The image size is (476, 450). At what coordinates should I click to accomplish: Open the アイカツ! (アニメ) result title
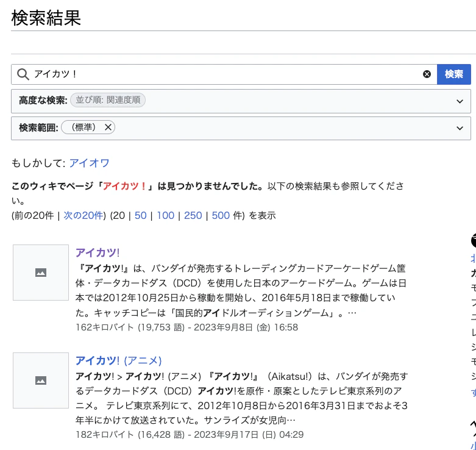pyautogui.click(x=118, y=361)
